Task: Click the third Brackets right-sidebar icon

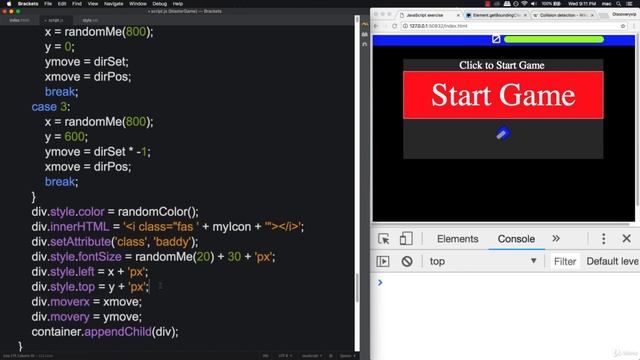Action: click(x=365, y=44)
